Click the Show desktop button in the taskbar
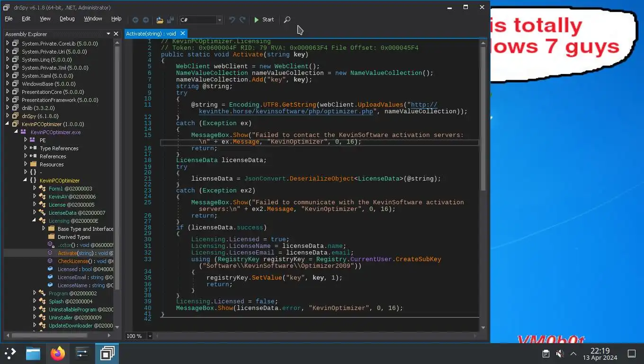The width and height of the screenshot is (644, 364). click(632, 354)
